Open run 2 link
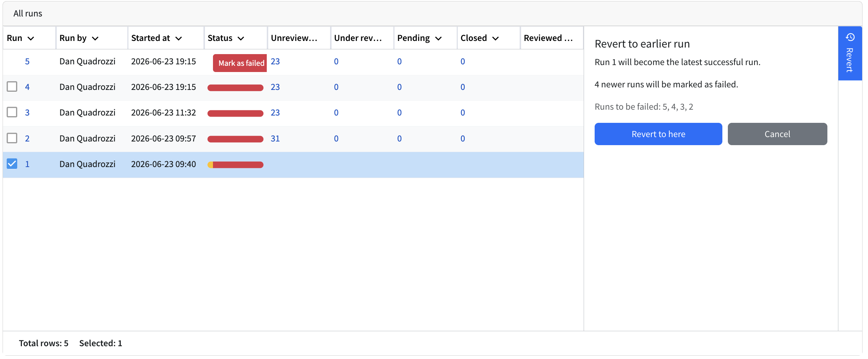The height and width of the screenshot is (359, 868). [x=27, y=139]
